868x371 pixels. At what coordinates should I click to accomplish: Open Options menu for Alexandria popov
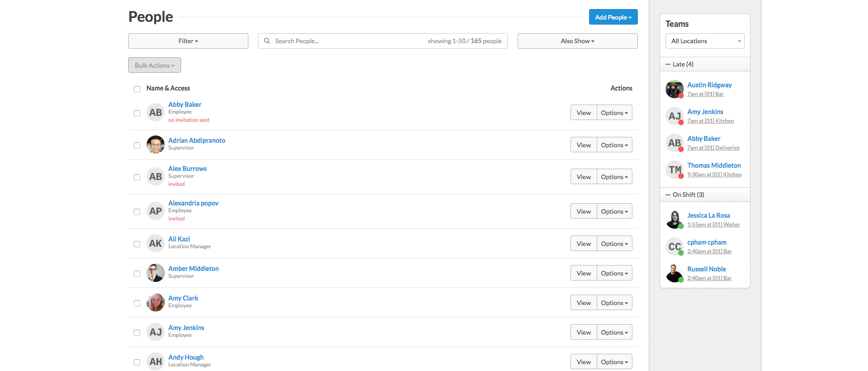click(614, 211)
